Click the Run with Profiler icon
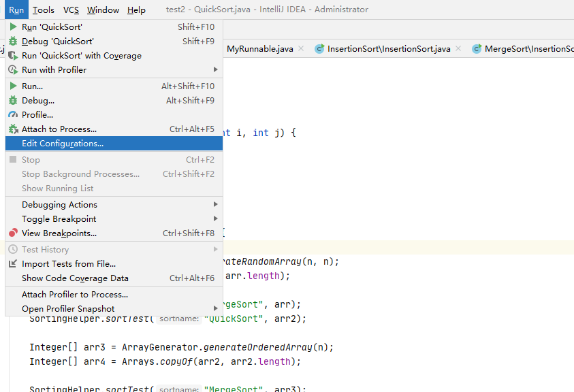This screenshot has height=392, width=574. pyautogui.click(x=13, y=69)
